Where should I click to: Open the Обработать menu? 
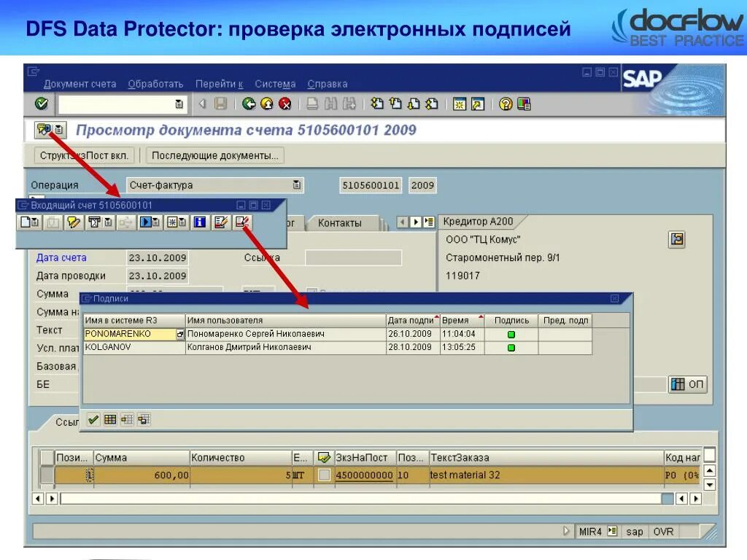[155, 84]
